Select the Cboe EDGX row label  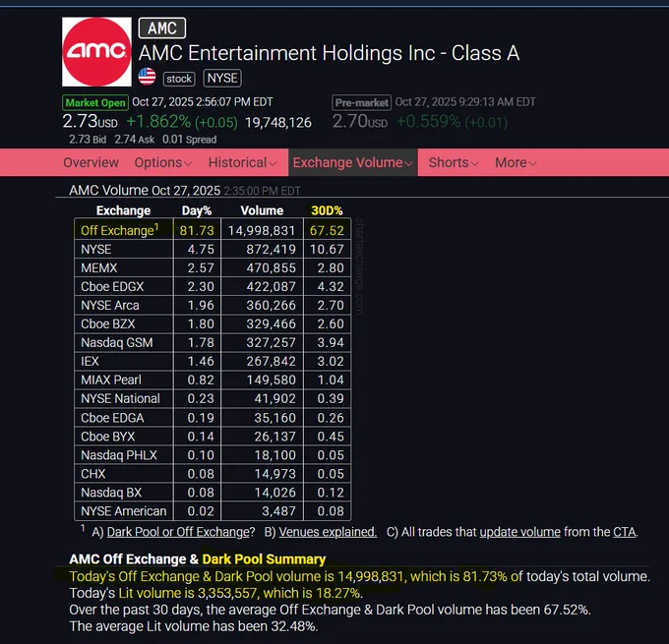point(112,286)
